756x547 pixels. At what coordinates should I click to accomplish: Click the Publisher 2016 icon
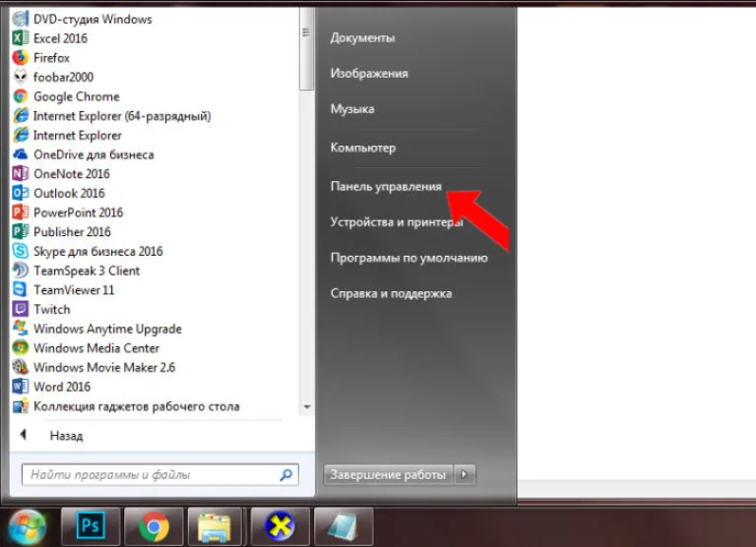point(21,231)
